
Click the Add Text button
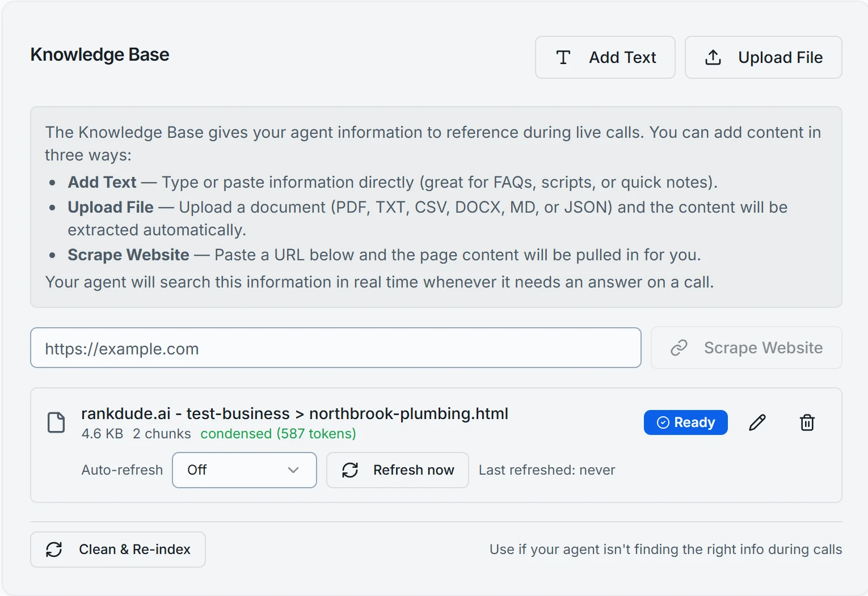pos(605,57)
